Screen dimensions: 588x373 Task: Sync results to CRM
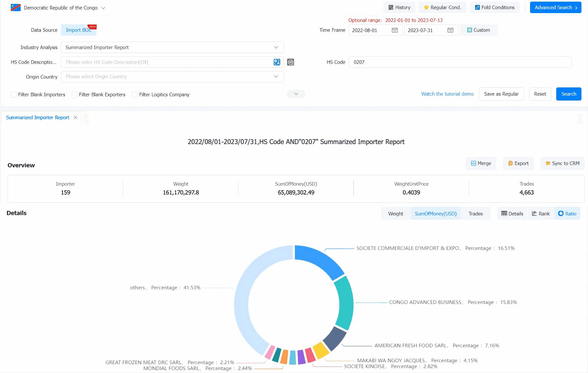[562, 163]
